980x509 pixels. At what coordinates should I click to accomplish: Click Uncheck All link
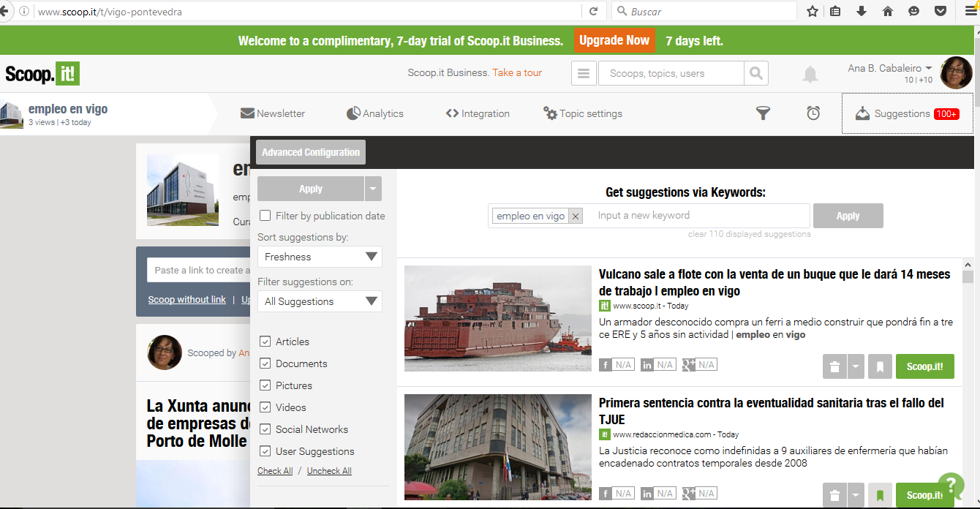pos(329,471)
